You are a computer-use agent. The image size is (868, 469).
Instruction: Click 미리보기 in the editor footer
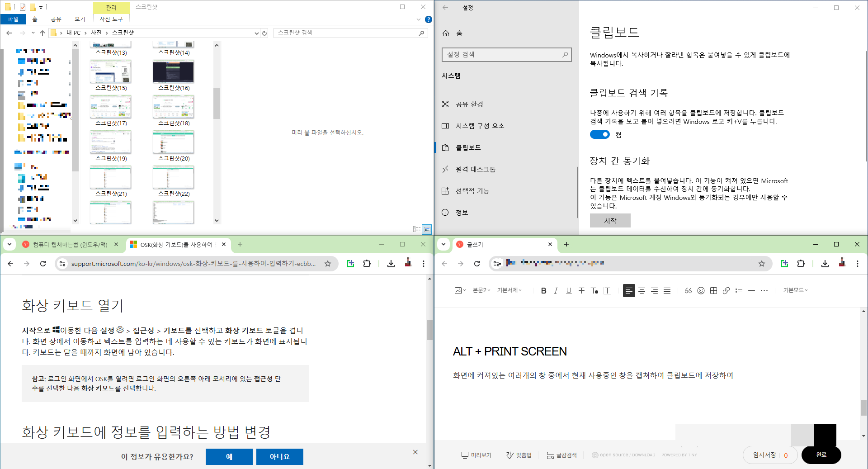click(x=476, y=455)
